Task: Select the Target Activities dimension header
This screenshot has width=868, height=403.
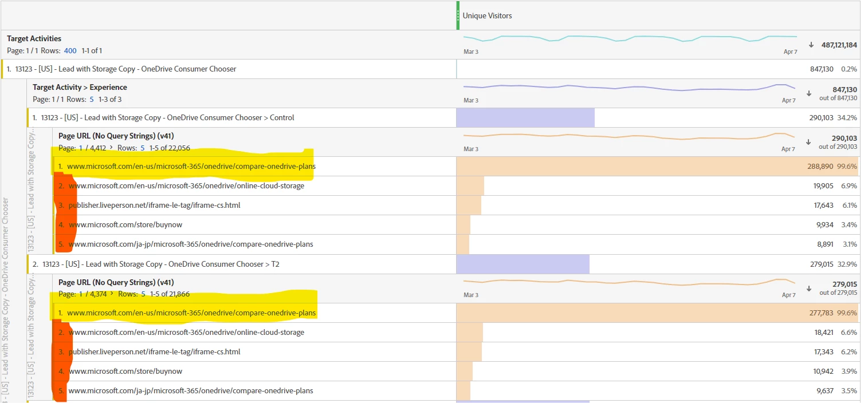Action: tap(34, 38)
